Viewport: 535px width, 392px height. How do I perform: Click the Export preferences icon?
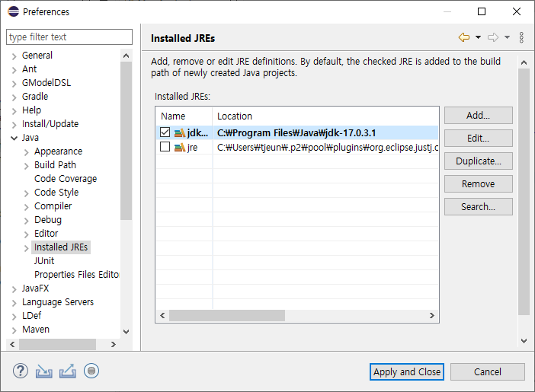(x=67, y=371)
